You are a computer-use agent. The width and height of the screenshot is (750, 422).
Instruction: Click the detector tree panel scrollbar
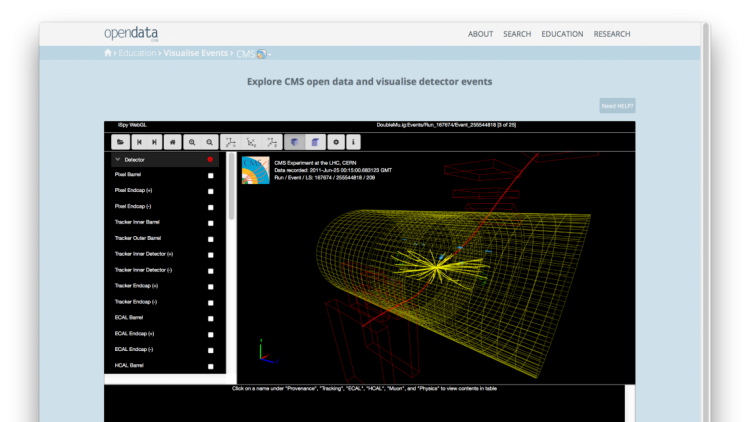232,187
